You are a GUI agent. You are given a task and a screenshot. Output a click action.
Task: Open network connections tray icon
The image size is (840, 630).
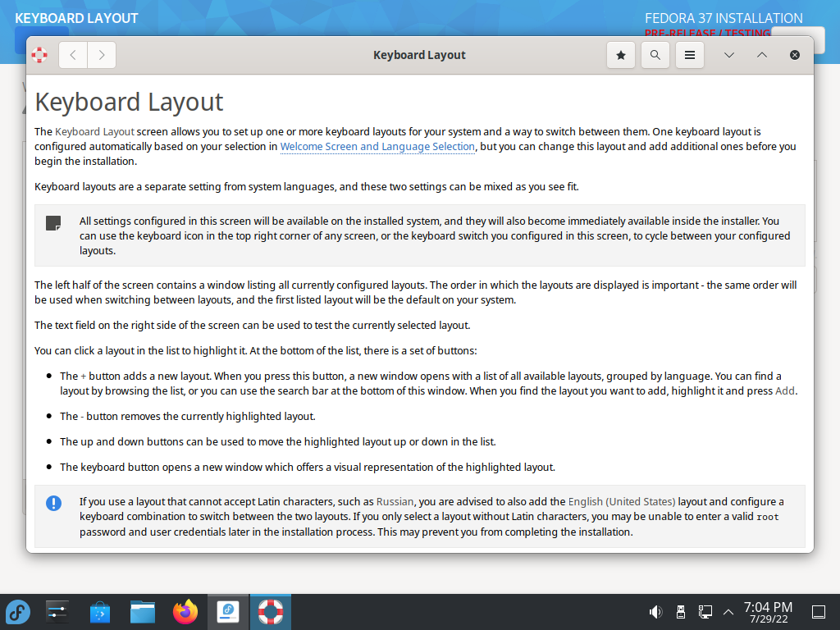(x=705, y=612)
